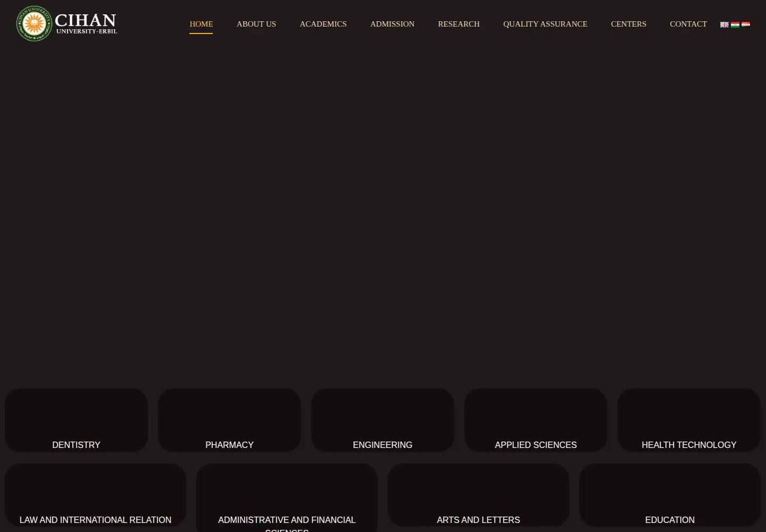Viewport: 766px width, 532px height.
Task: Switch language using the Iraq flag
Action: tap(746, 24)
